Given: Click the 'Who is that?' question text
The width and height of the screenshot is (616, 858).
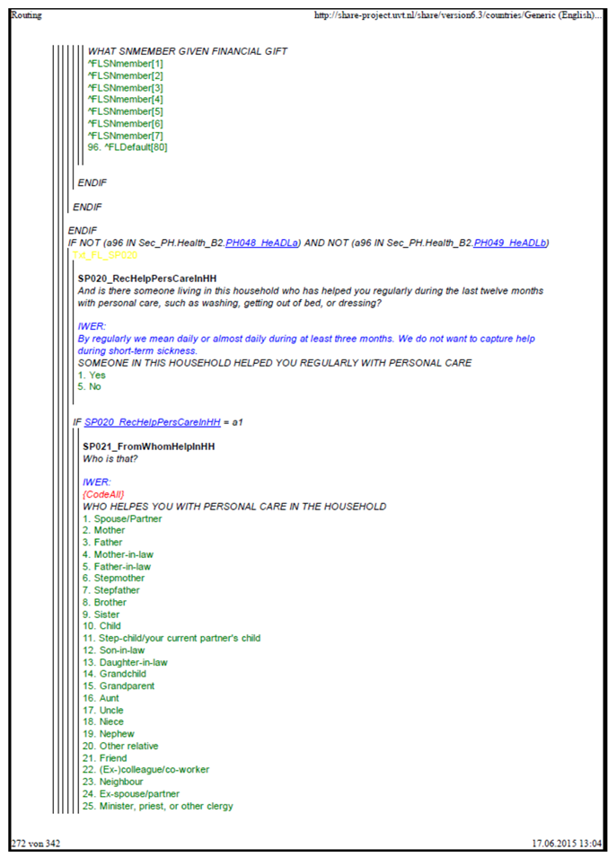Looking at the screenshot, I should tap(110, 458).
